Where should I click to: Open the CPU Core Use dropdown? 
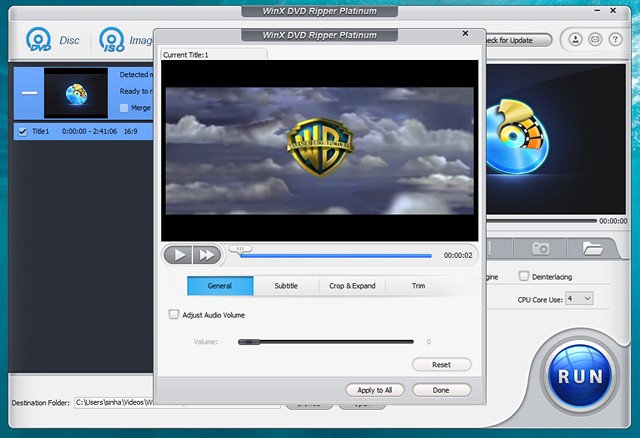click(x=579, y=299)
